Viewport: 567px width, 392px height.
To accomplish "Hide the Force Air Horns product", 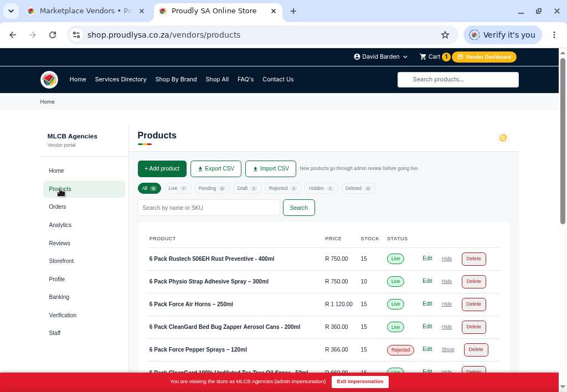I will tap(447, 304).
